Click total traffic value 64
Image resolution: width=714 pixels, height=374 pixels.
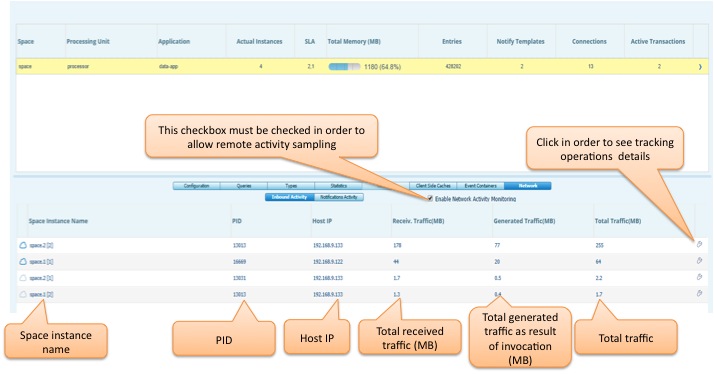point(598,261)
